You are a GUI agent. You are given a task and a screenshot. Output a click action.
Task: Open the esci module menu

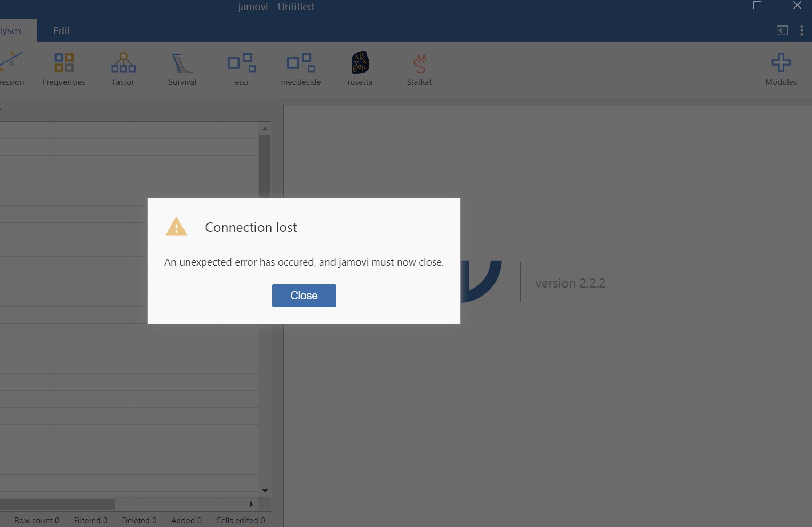(x=242, y=69)
